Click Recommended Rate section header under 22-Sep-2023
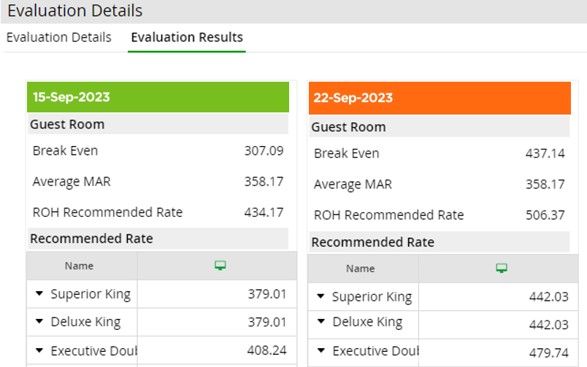This screenshot has height=367, width=587. 439,242
